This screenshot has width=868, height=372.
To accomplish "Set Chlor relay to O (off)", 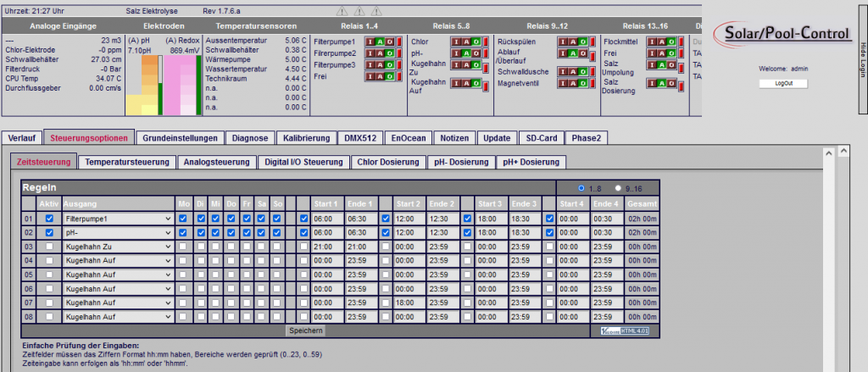I will tap(476, 42).
